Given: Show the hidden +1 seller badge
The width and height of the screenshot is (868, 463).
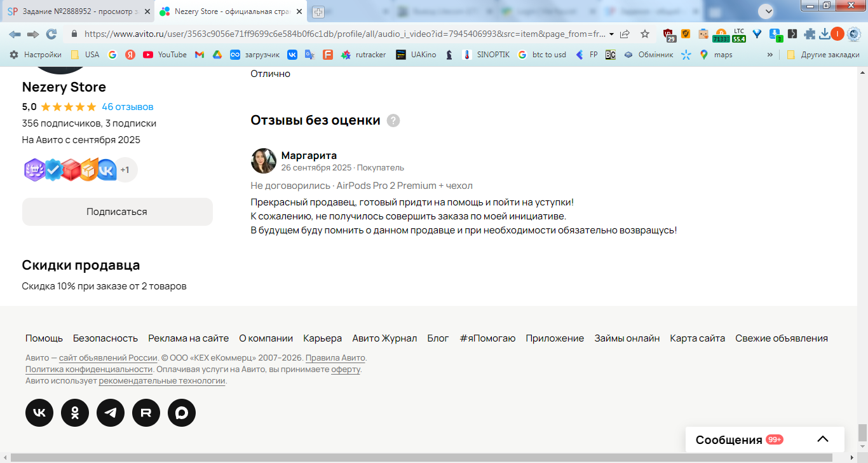Looking at the screenshot, I should tap(125, 170).
